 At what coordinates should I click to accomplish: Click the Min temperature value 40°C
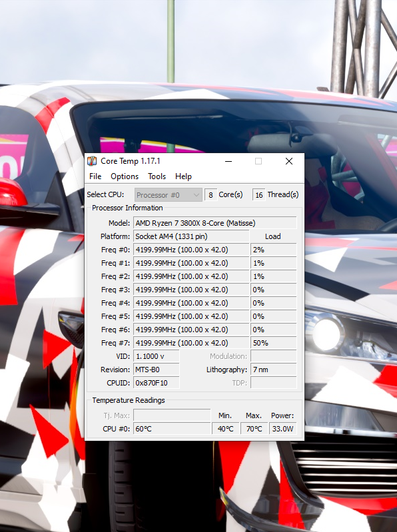click(225, 429)
